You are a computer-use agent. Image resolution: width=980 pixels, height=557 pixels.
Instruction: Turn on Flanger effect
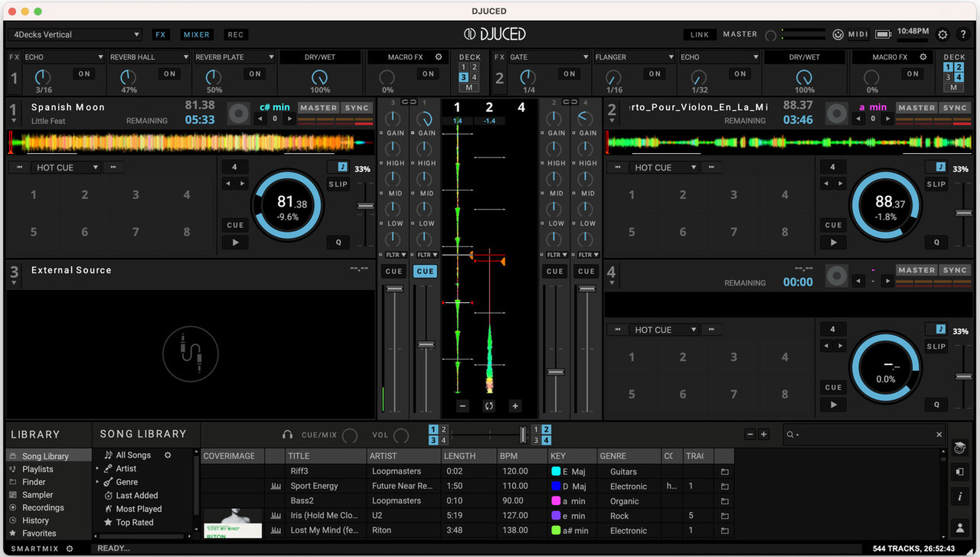[x=655, y=74]
